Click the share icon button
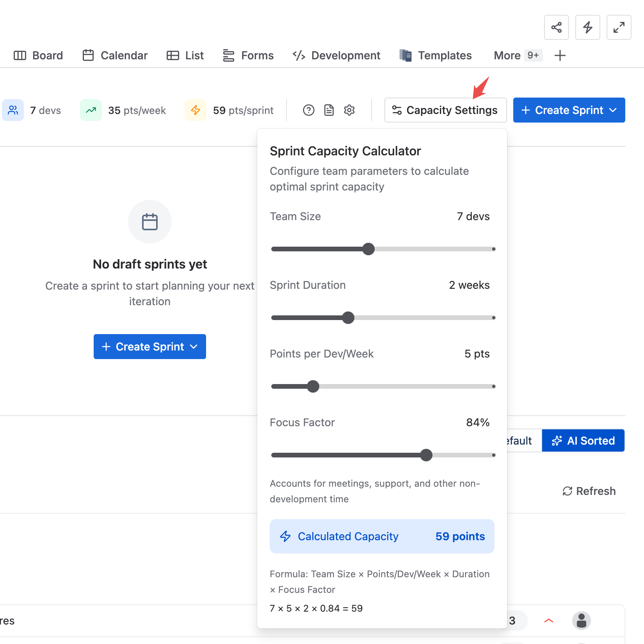 (x=556, y=27)
